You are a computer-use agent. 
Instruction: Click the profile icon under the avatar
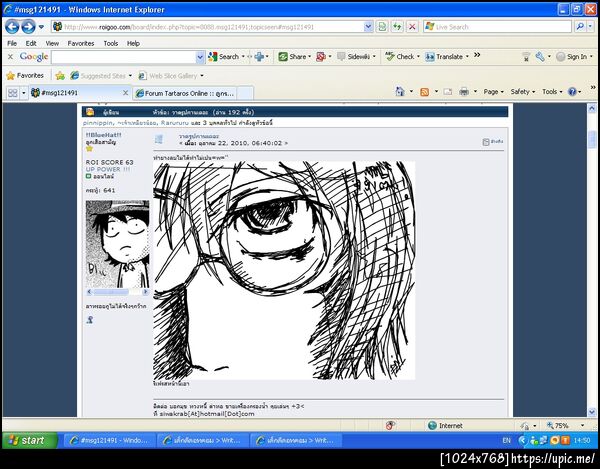(x=90, y=319)
